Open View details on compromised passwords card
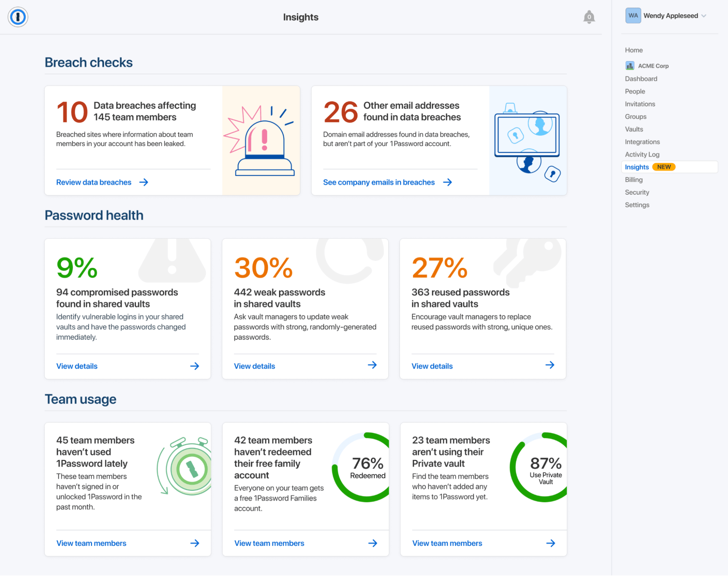Image resolution: width=728 pixels, height=576 pixels. [77, 366]
